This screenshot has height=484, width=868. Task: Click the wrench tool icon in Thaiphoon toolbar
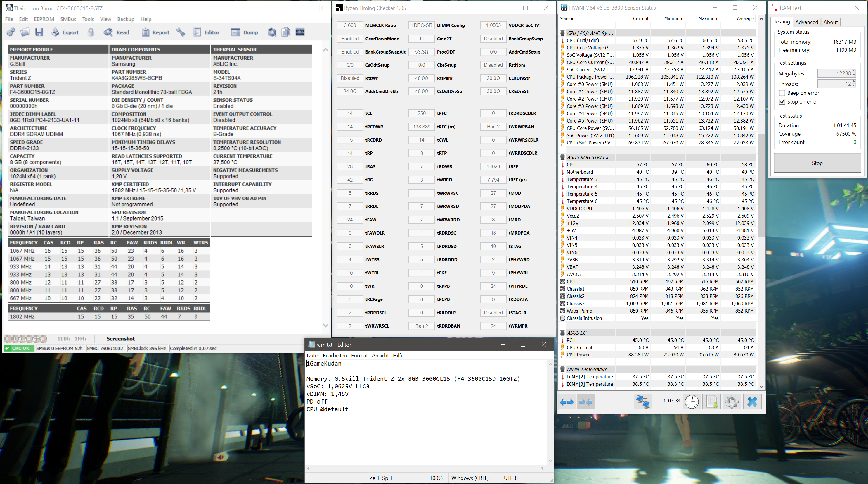[181, 32]
